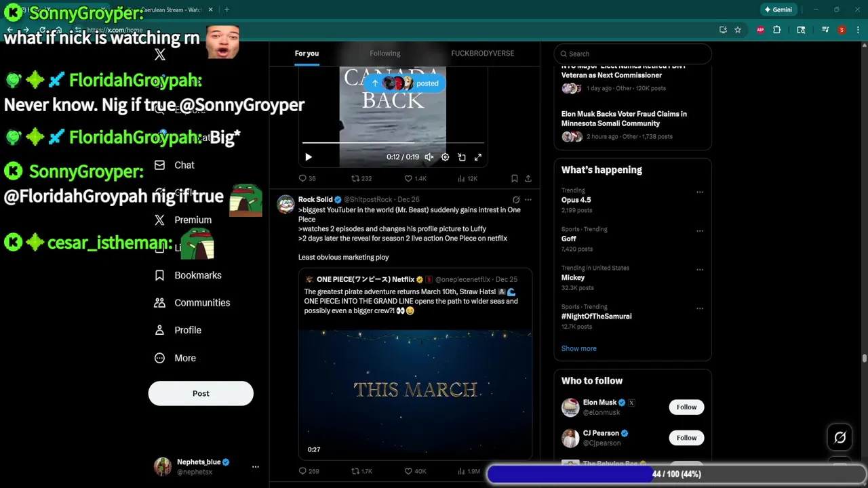Show new posts via posted pill

tap(405, 83)
